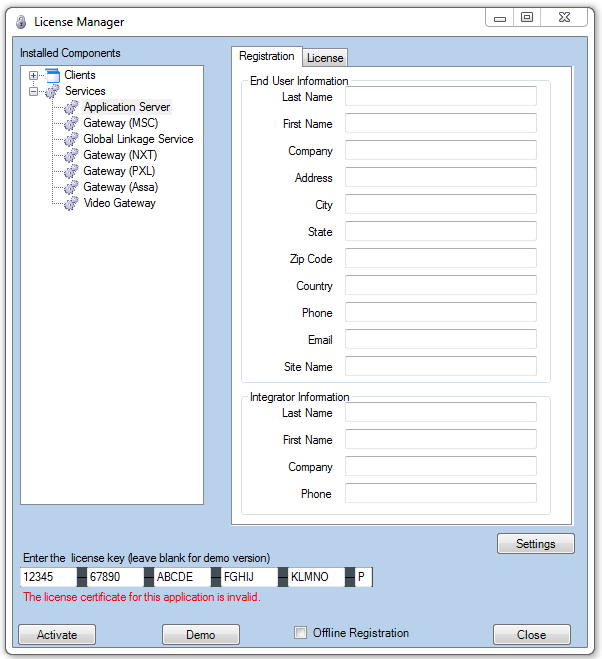Viewport: 602px width, 659px height.
Task: Click the Clients monitor icon in tree
Action: tap(52, 75)
